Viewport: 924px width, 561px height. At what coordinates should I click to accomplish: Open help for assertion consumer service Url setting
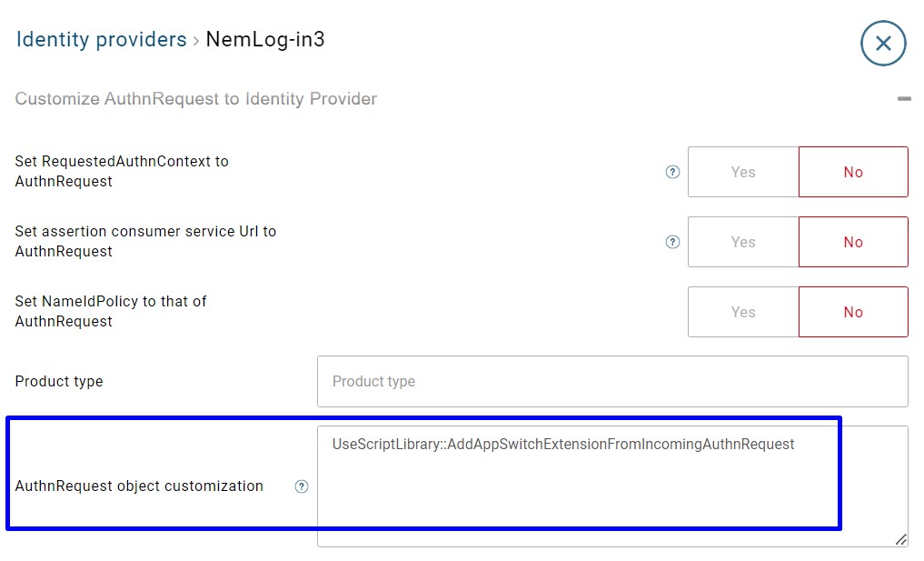tap(672, 242)
